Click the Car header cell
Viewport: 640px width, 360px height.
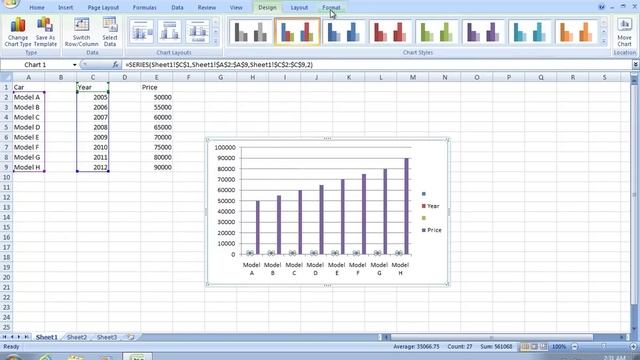tap(29, 87)
